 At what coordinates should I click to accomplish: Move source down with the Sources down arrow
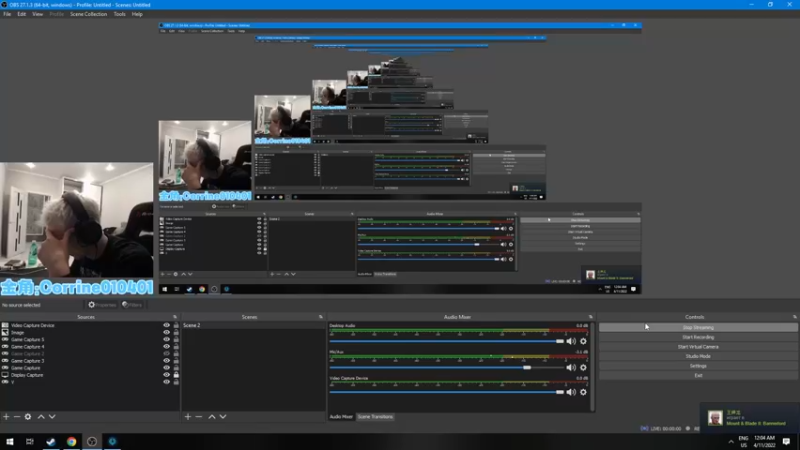52,417
